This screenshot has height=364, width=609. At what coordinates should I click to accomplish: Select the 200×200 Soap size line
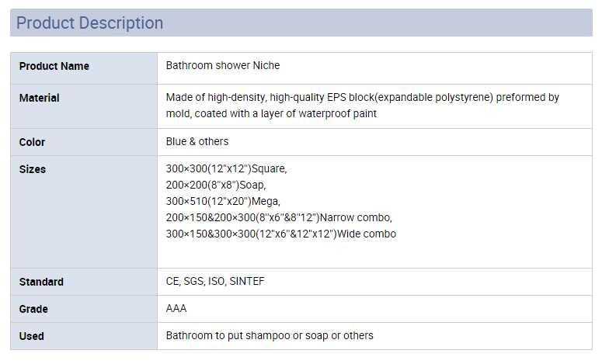(216, 185)
